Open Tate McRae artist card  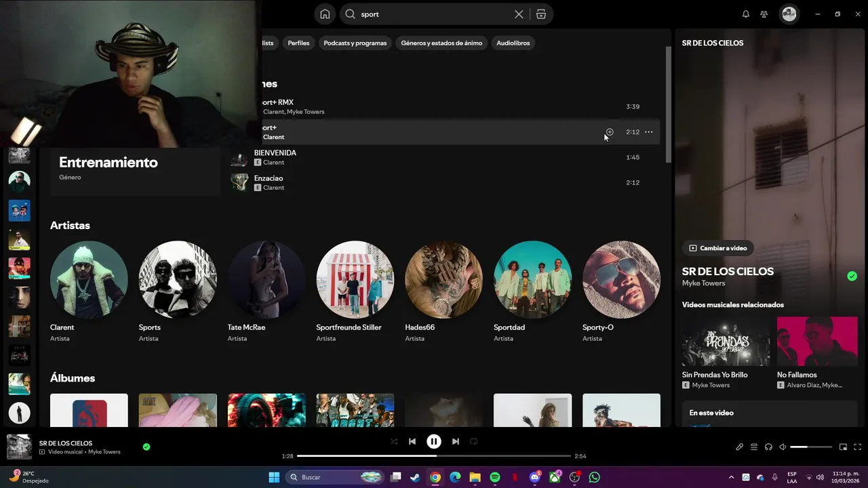click(x=267, y=291)
